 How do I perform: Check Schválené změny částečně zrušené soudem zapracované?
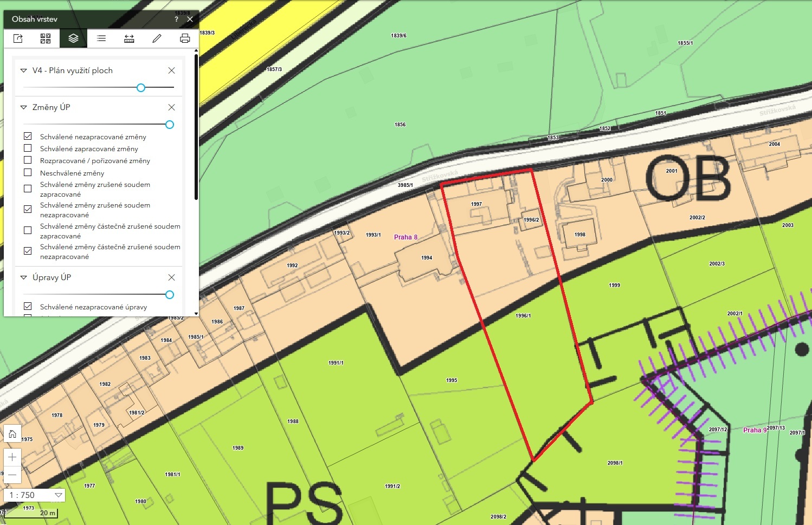pos(28,230)
